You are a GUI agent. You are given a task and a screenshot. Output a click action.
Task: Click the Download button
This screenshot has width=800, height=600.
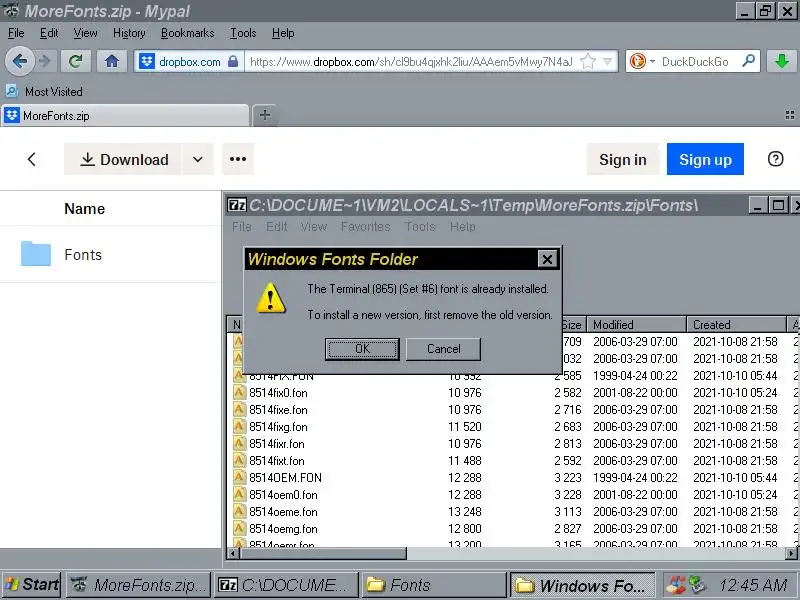tap(122, 159)
